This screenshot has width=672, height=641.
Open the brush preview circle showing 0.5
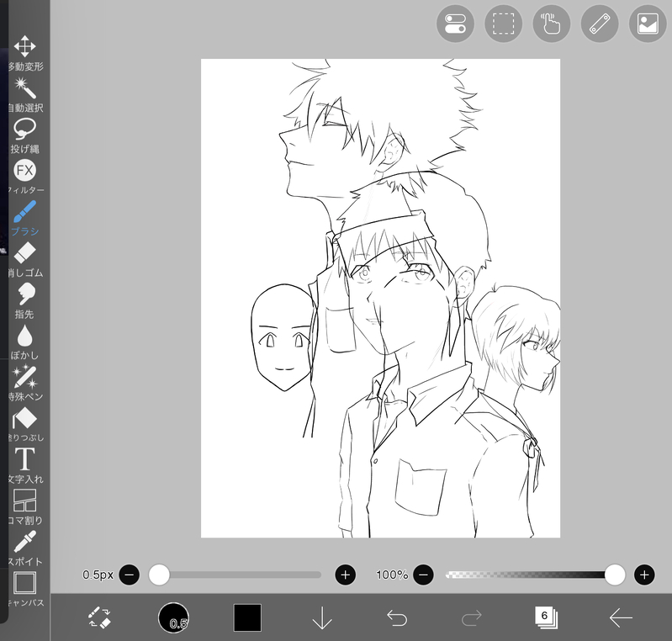[x=173, y=617]
